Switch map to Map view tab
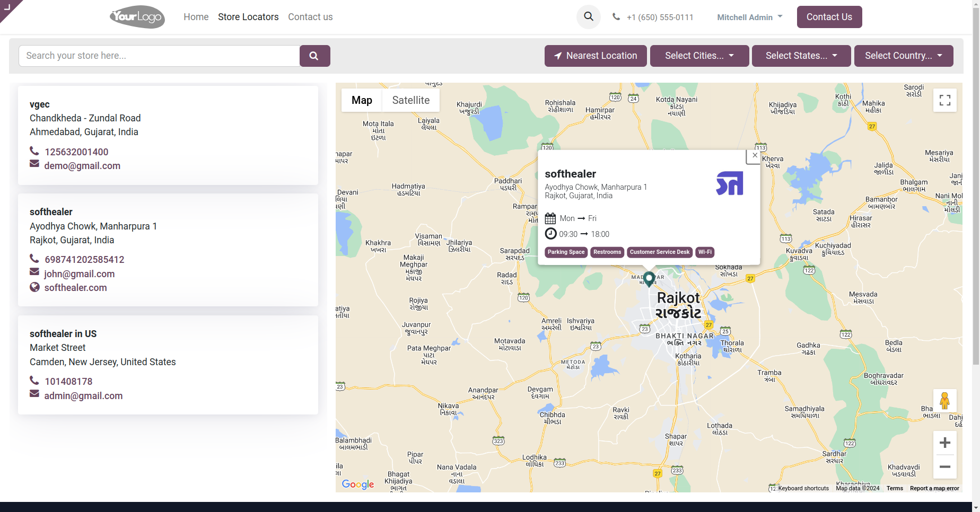980x512 pixels. tap(362, 100)
